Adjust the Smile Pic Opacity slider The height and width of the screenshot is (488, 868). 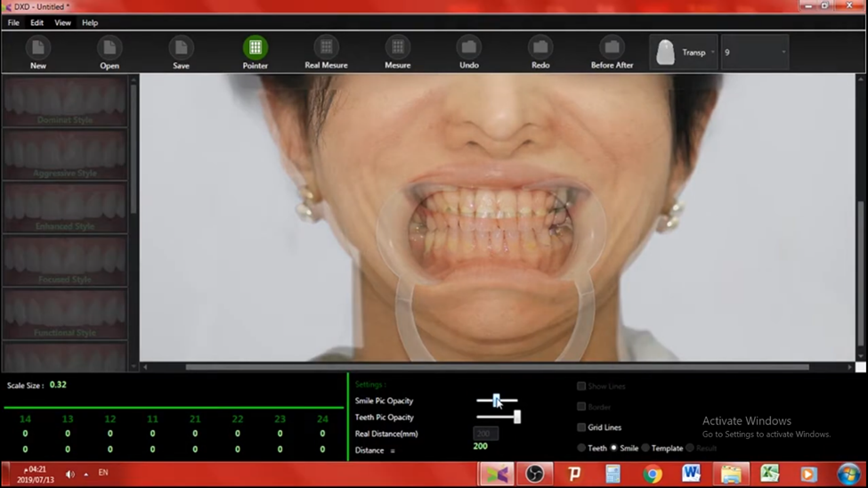[x=497, y=400]
